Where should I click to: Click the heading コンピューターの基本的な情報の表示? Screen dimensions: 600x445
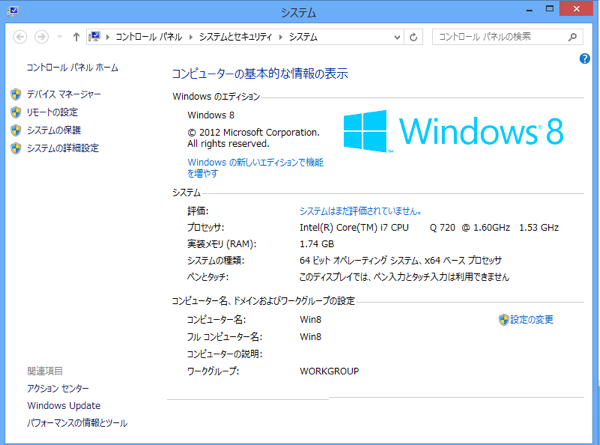[260, 73]
